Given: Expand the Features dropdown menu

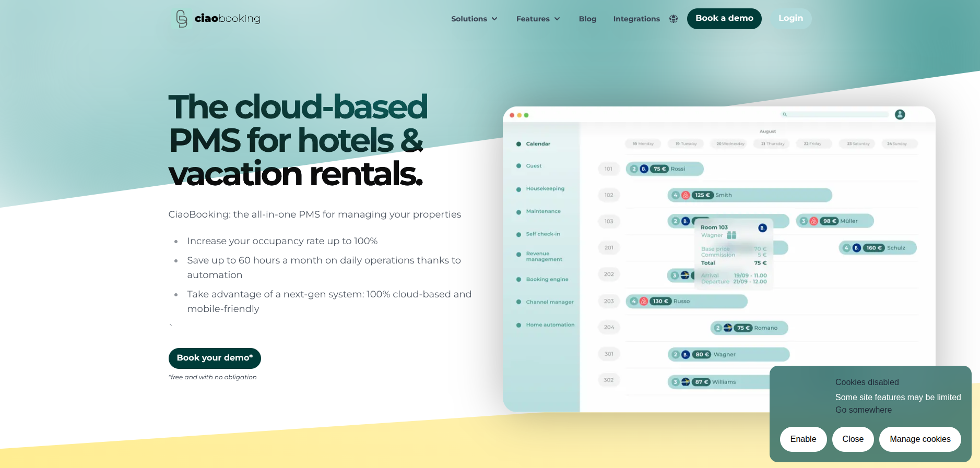Looking at the screenshot, I should (538, 19).
